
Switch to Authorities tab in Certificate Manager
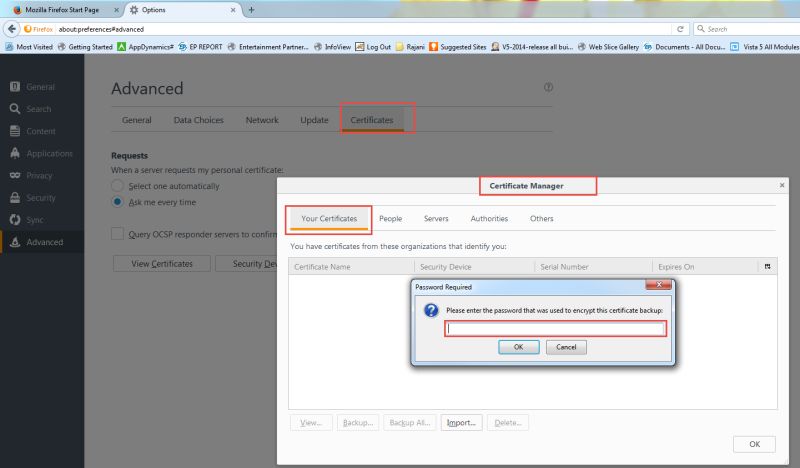point(489,218)
